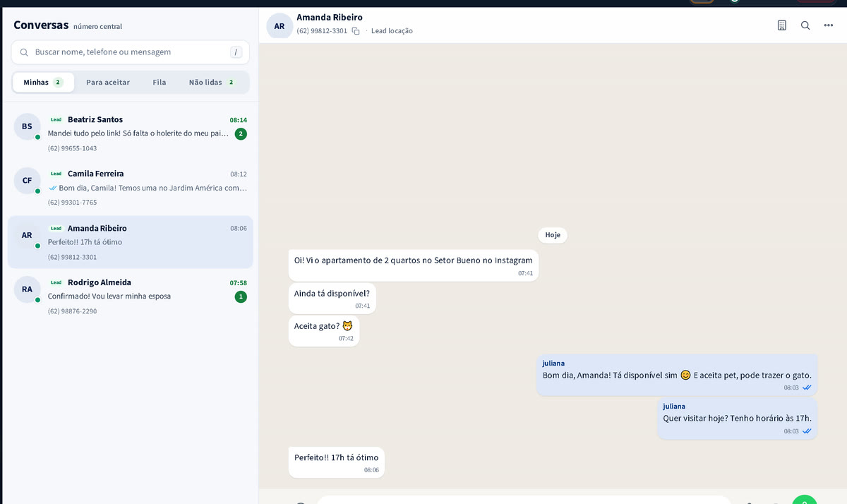Click the last message "Perfeito!! 17h tá ótimo"
Screen dimensions: 847x504
coord(337,462)
